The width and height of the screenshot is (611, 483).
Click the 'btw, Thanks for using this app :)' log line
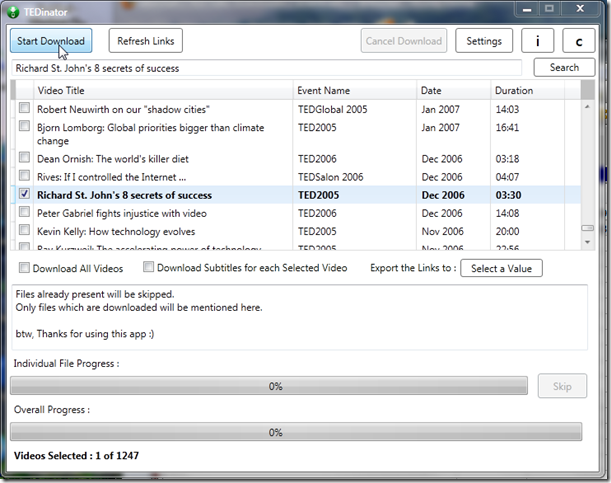coord(85,334)
